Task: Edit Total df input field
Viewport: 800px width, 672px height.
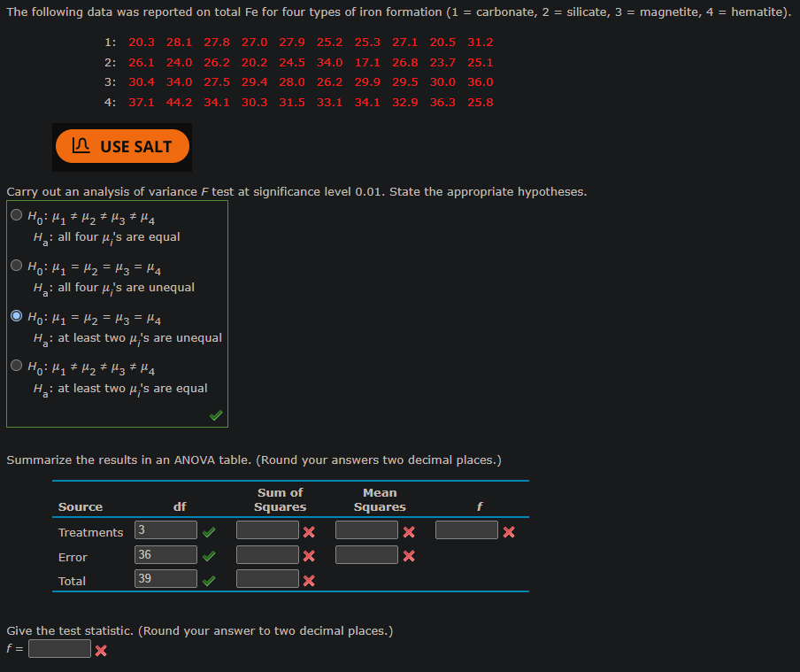Action: tap(165, 578)
